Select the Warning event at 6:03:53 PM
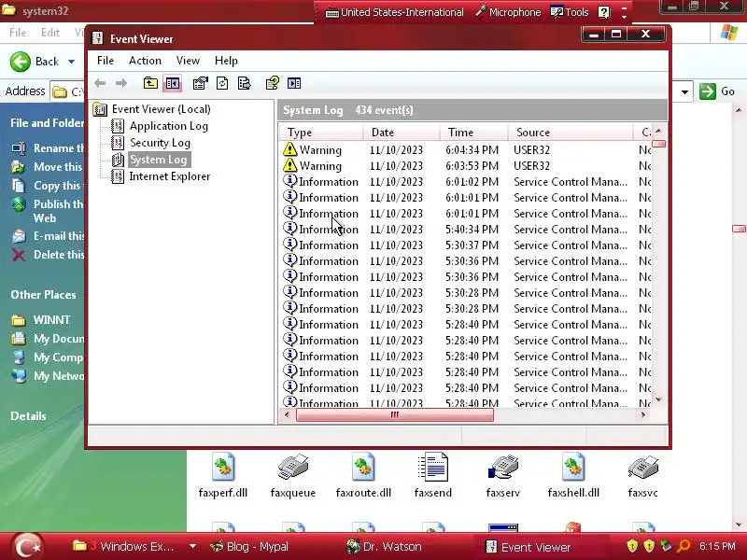This screenshot has height=560, width=747. pos(467,166)
